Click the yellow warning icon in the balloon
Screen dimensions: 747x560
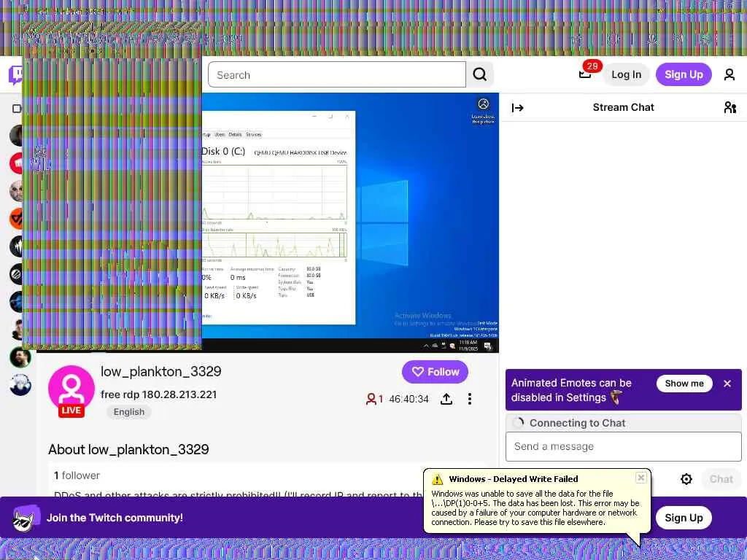(438, 479)
